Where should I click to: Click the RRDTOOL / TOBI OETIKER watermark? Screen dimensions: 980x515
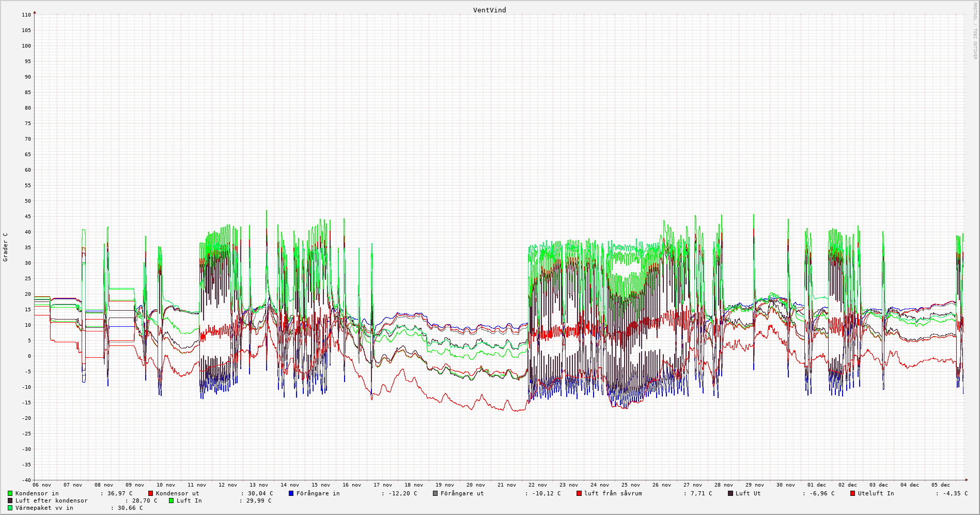[975, 31]
